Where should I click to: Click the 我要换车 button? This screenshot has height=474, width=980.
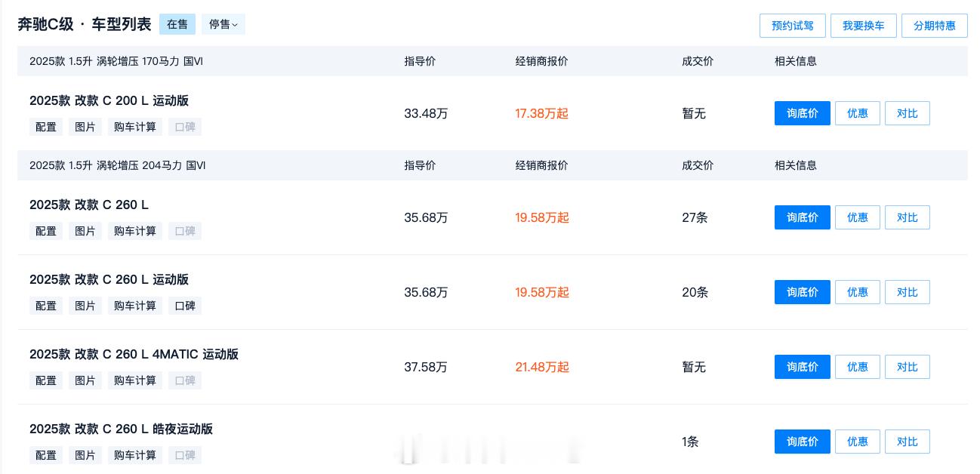[864, 26]
